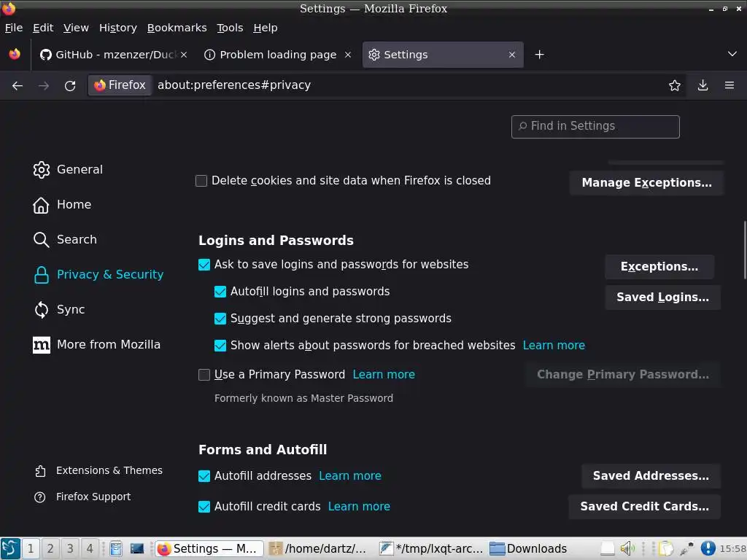Close the GitHub mzenzer tab
This screenshot has height=560, width=747.
tap(184, 55)
